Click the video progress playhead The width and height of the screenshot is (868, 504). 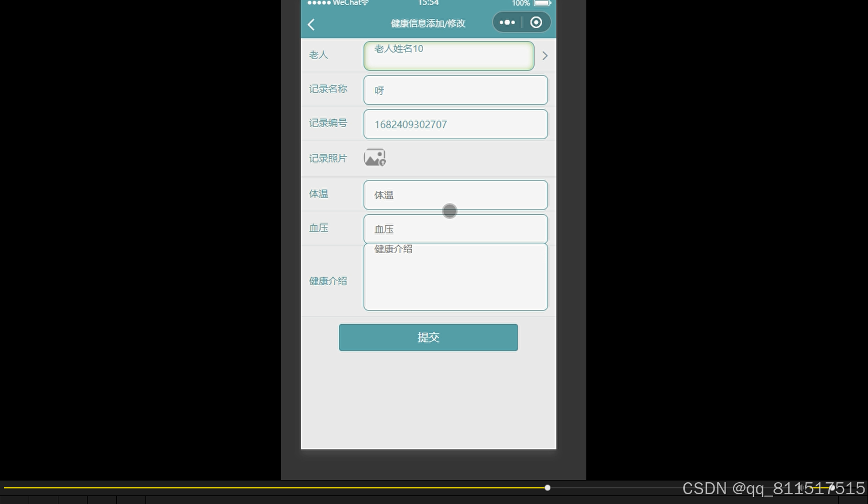pyautogui.click(x=547, y=488)
